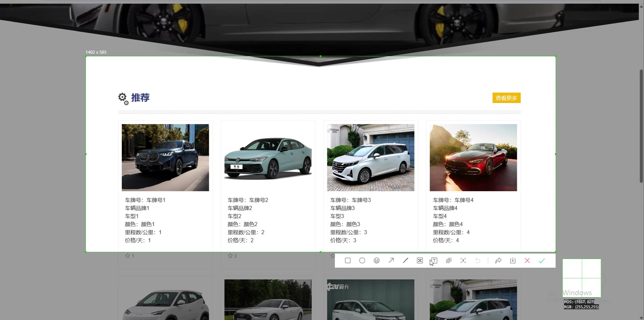Open the white minivan thumbnail below 车牌号4 card
644x320 pixels.
coord(473,300)
